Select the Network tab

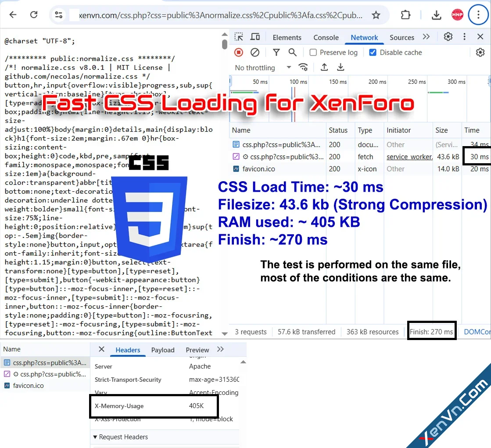point(364,38)
